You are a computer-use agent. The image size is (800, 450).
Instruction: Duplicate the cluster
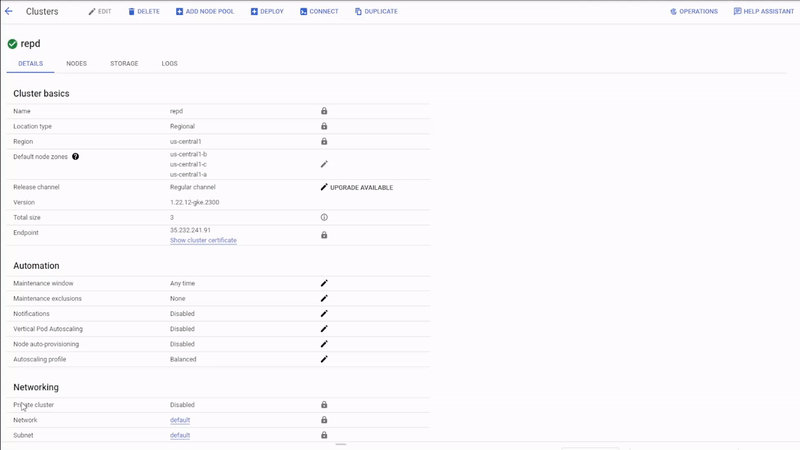[376, 11]
